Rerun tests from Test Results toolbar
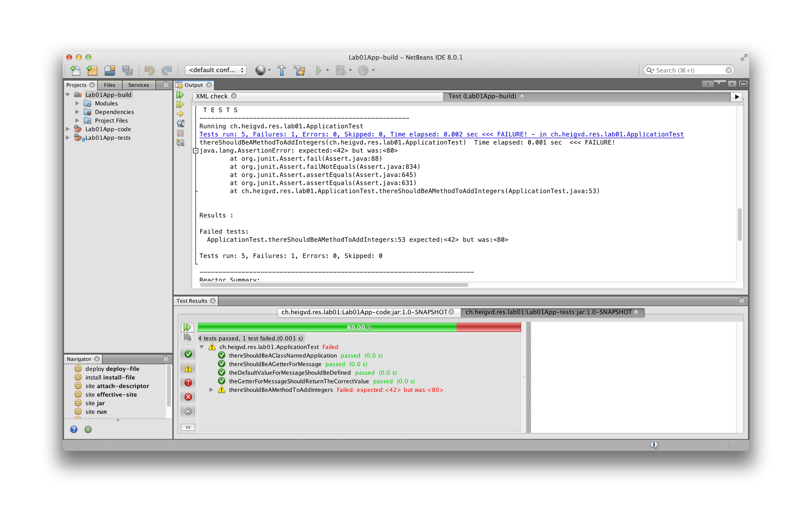Screen dimensions: 812x524 [187, 327]
